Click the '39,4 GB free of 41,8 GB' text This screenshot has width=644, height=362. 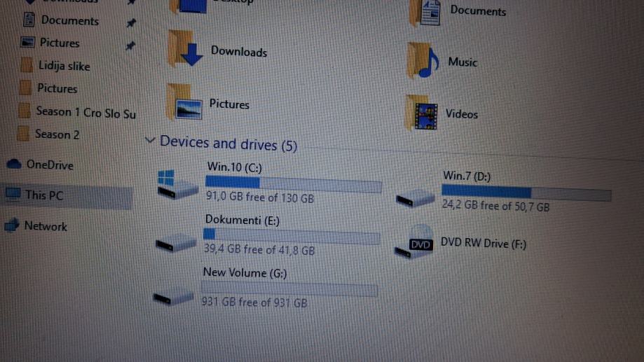(x=259, y=249)
